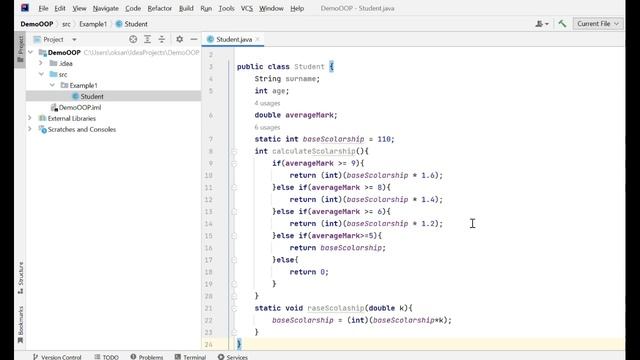This screenshot has height=360, width=640.
Task: Toggle the Bookmarks tool window sidebar button
Action: click(x=20, y=324)
